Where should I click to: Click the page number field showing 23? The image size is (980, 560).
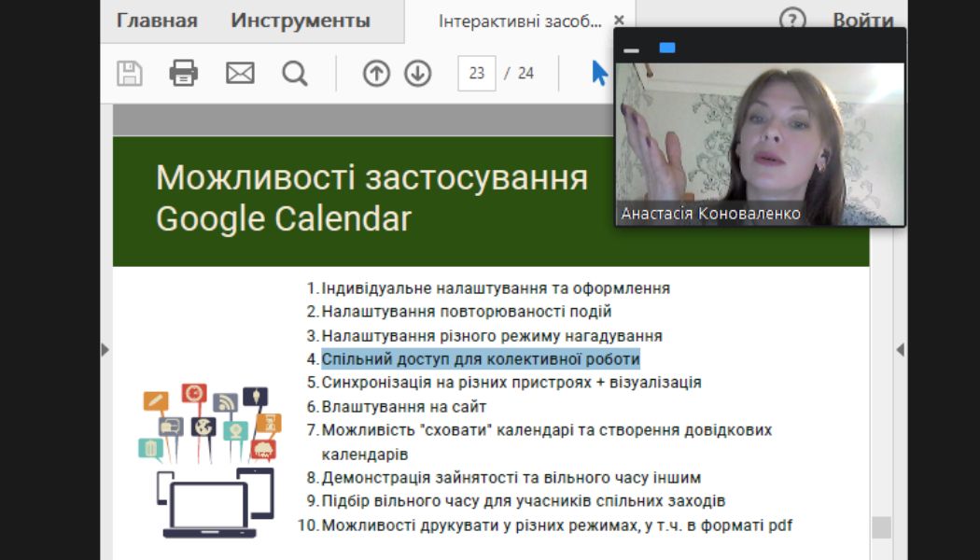[476, 73]
